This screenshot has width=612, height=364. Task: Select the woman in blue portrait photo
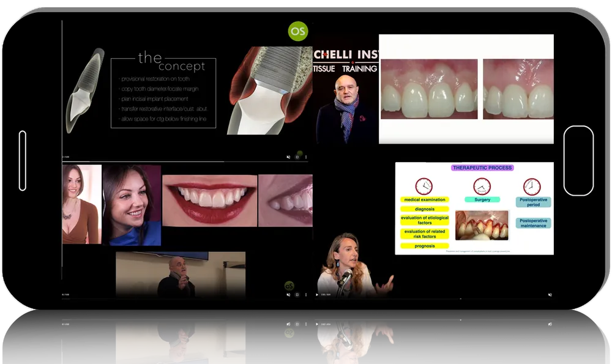pos(132,205)
